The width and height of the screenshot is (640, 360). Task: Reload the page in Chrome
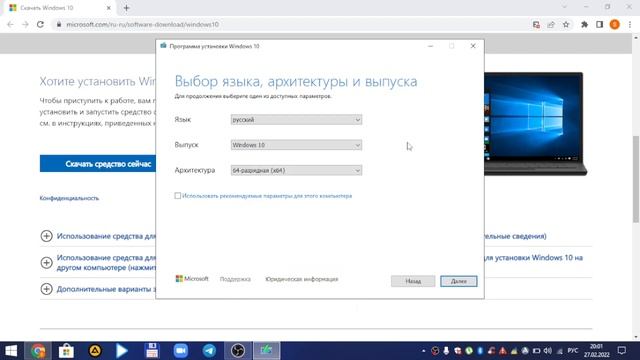click(40, 24)
